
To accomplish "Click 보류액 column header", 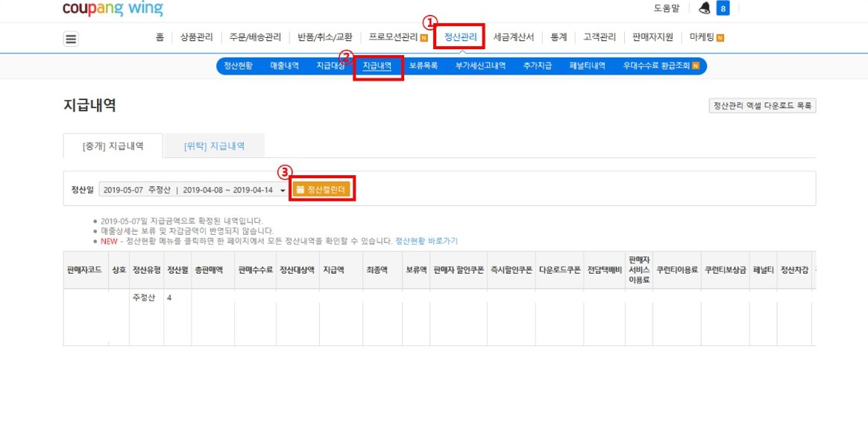I will click(416, 270).
